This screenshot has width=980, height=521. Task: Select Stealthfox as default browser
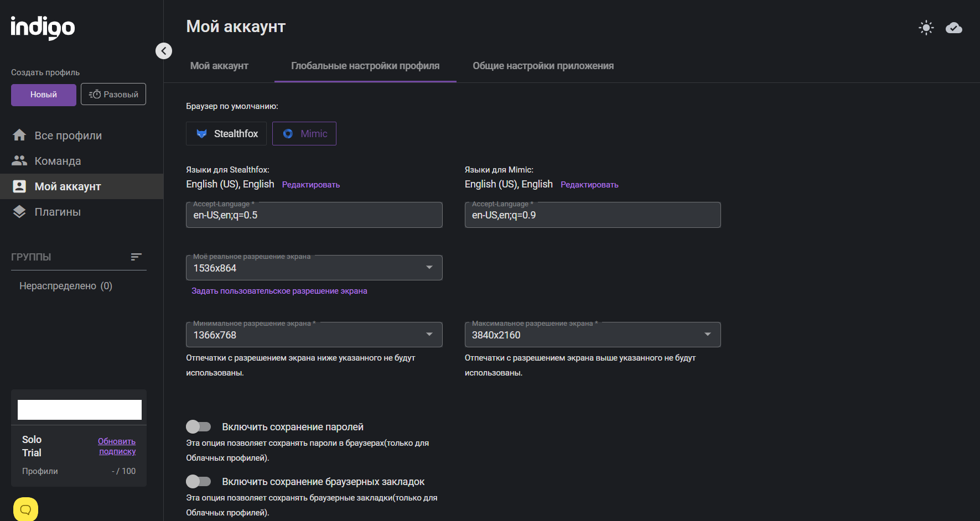(x=226, y=134)
